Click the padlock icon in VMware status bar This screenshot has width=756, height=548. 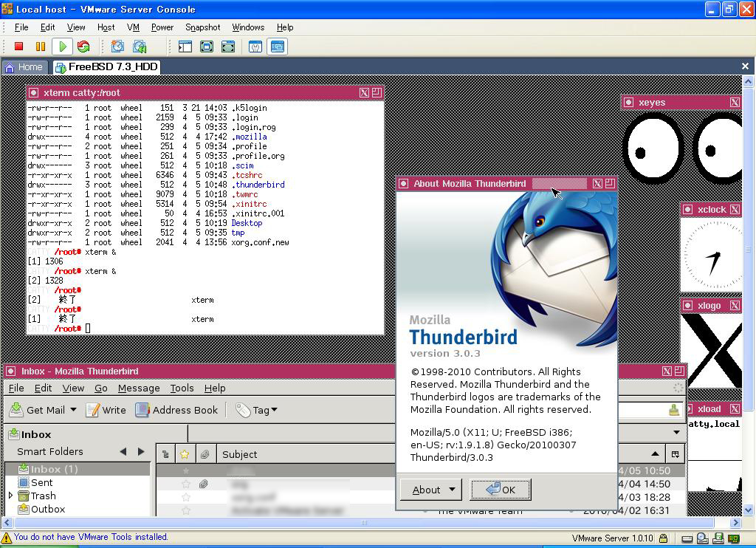664,538
